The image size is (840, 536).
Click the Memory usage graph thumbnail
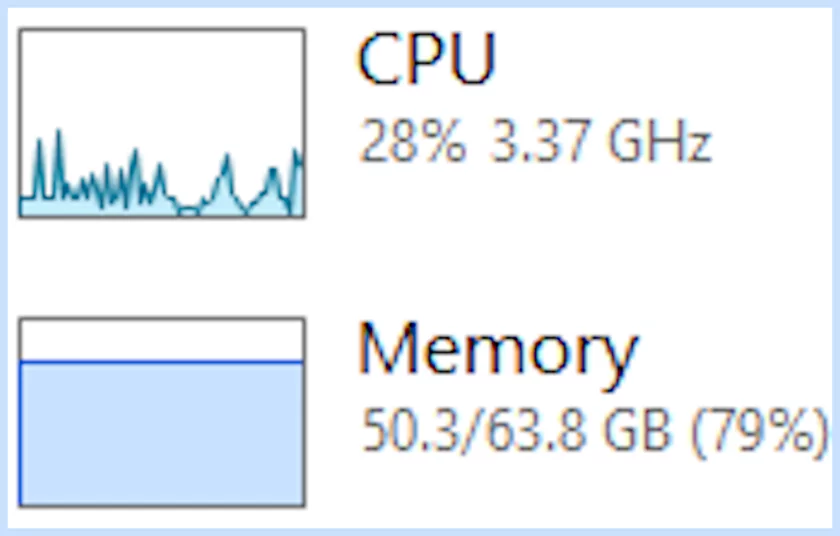tap(162, 412)
